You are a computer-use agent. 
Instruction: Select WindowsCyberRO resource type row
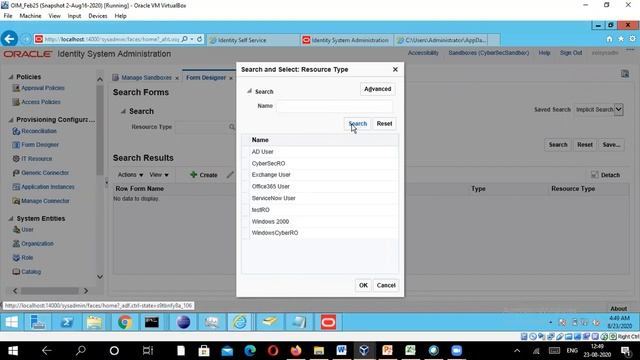(320, 233)
